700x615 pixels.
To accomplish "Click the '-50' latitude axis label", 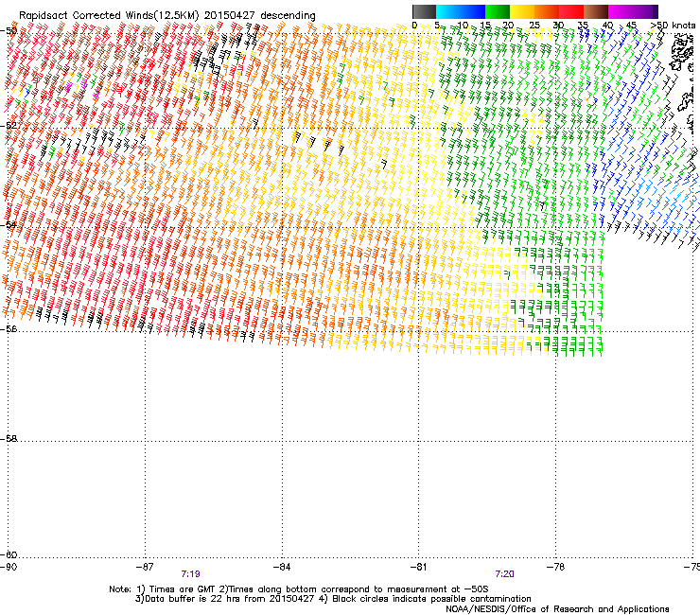I will (x=9, y=31).
